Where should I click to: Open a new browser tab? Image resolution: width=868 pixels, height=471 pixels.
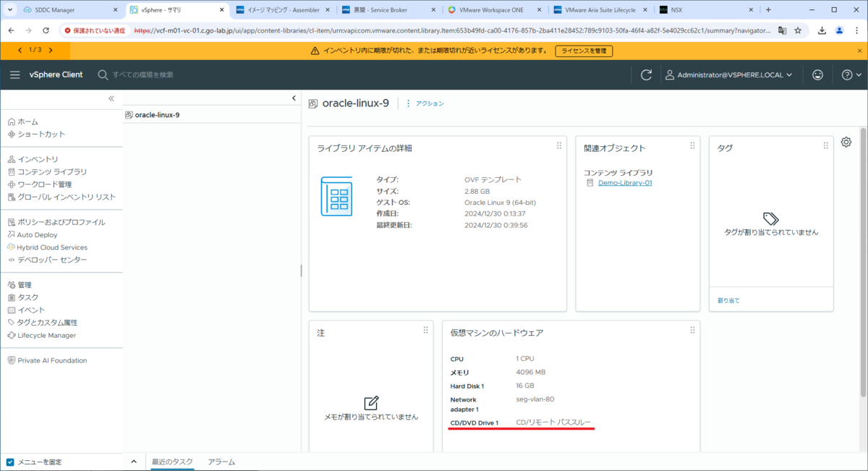(x=768, y=10)
